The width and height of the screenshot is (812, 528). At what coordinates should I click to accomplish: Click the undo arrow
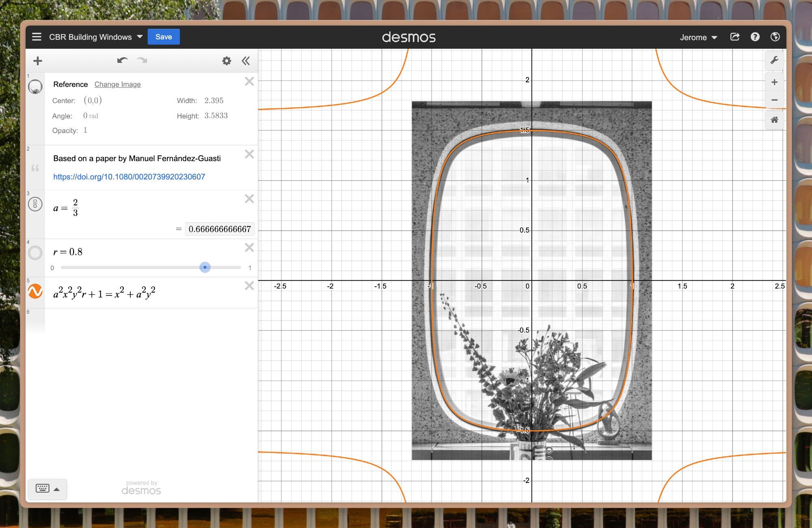click(122, 60)
